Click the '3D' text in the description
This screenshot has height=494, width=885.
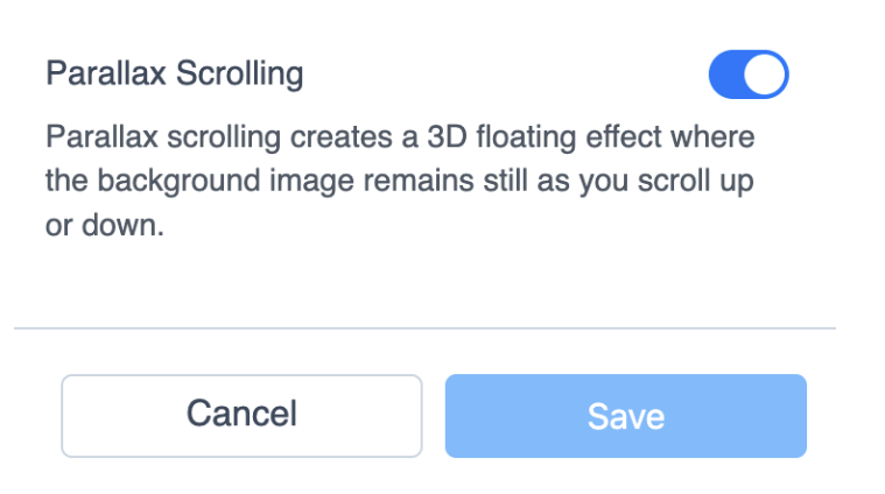pos(447,137)
